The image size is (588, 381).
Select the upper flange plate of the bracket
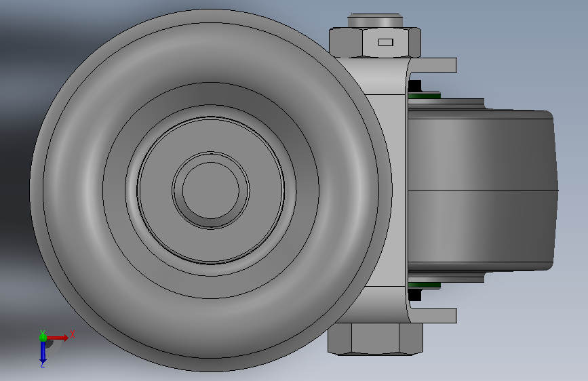click(434, 65)
